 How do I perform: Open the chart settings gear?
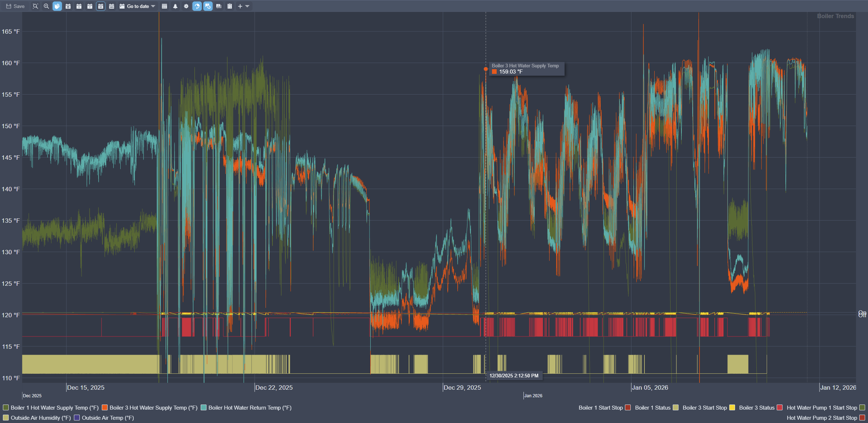point(186,6)
